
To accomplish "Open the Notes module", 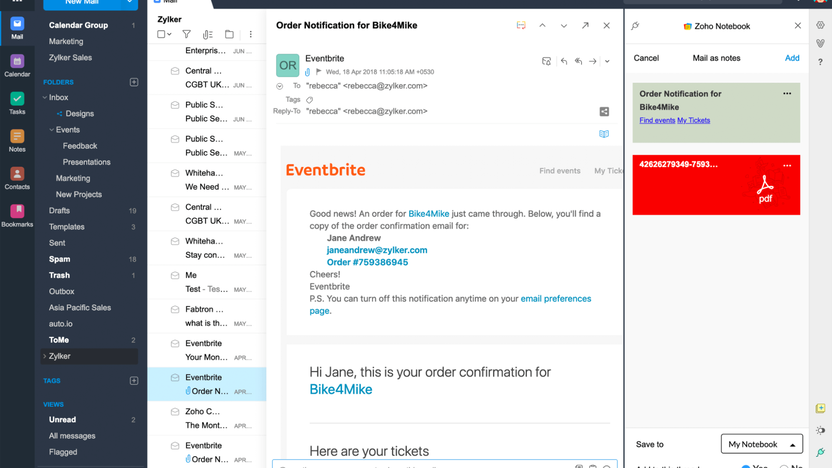I will pos(17,141).
